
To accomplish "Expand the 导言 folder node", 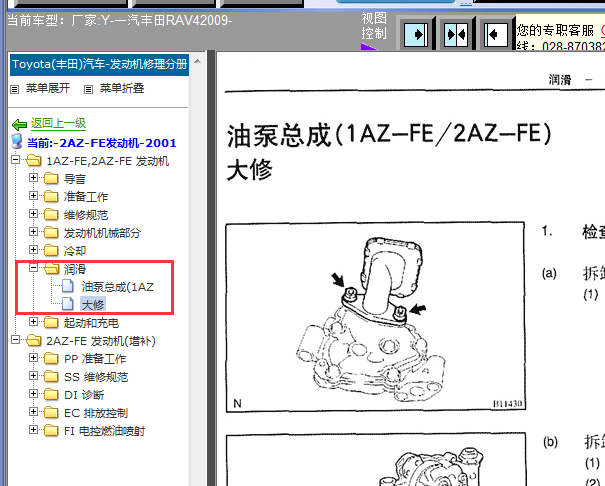I will click(x=34, y=177).
